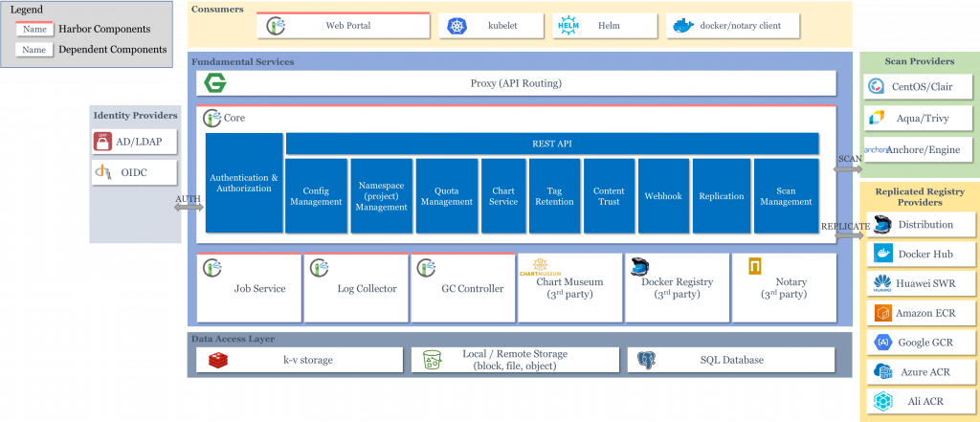
Task: Click the Huawei SWR logo
Action: click(882, 284)
